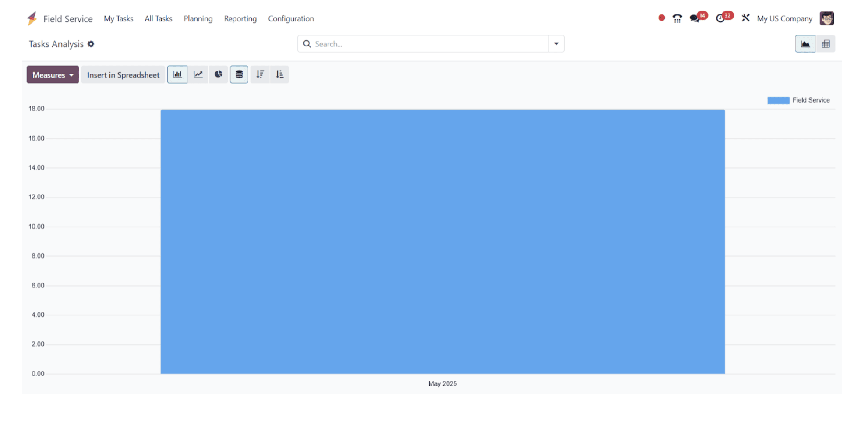Open the VoIP phone icon
The image size is (868, 425).
(677, 18)
